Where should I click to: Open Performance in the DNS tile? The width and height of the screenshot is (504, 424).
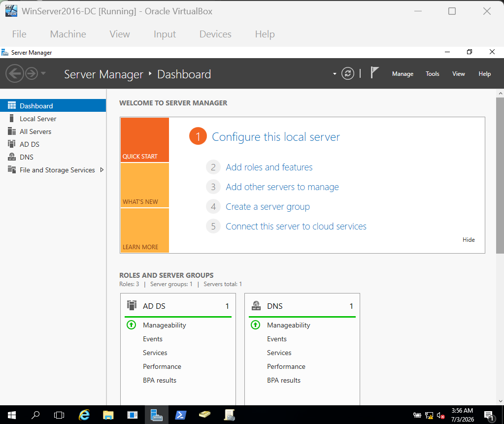[x=286, y=366]
